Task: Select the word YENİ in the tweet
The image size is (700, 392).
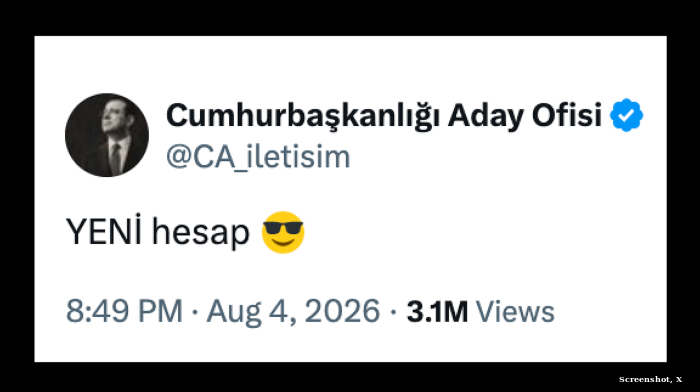Action: pos(104,231)
